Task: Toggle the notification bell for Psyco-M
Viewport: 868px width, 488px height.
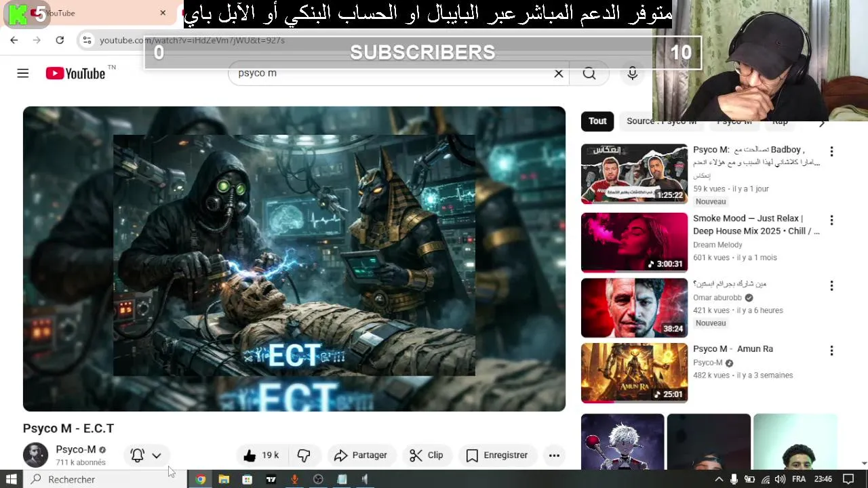Action: pos(138,455)
